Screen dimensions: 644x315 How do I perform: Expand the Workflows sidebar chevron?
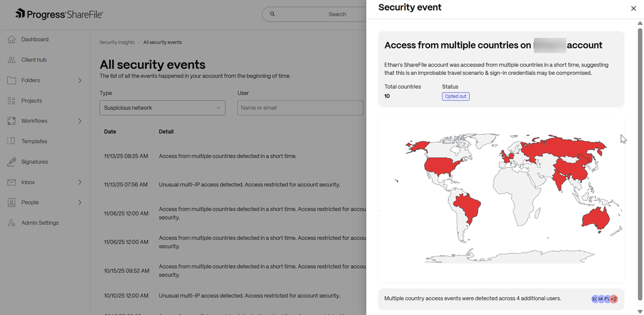tap(80, 121)
